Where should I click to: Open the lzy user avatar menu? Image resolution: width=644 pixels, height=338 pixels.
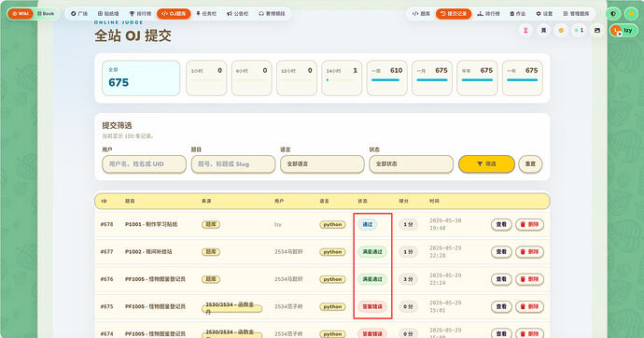pyautogui.click(x=623, y=31)
